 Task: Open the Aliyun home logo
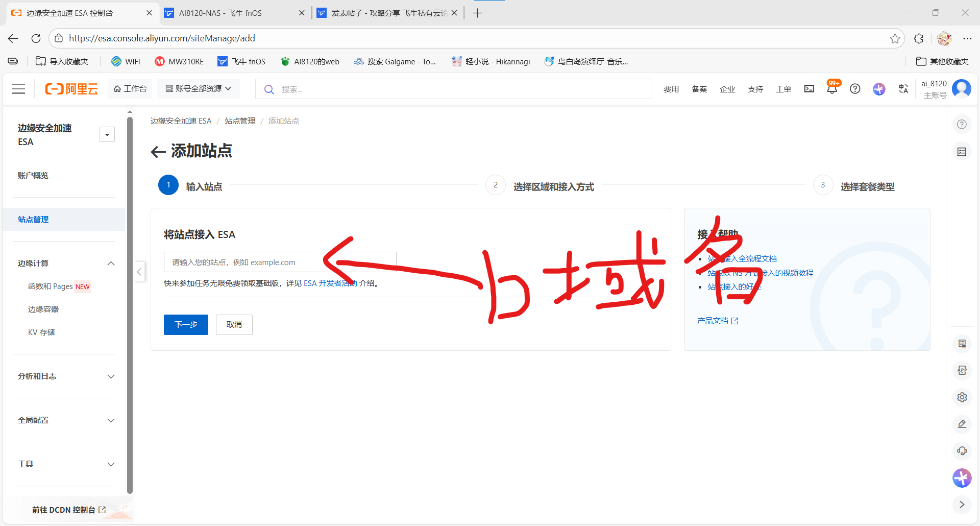click(x=71, y=88)
